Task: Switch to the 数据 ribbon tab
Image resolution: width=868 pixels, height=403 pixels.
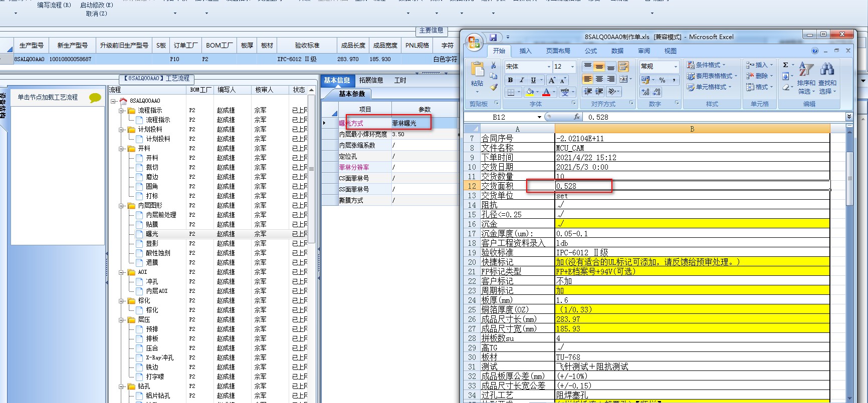Action: point(617,51)
